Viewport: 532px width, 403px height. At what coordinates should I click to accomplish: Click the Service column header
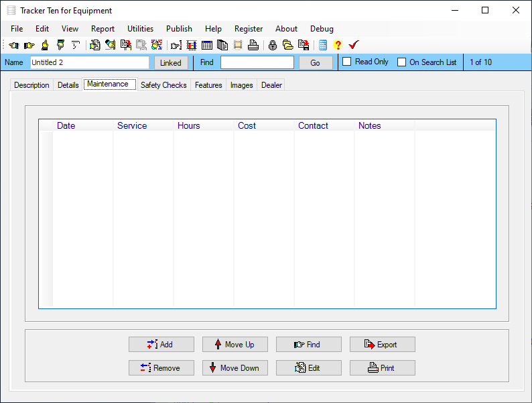[x=143, y=125]
